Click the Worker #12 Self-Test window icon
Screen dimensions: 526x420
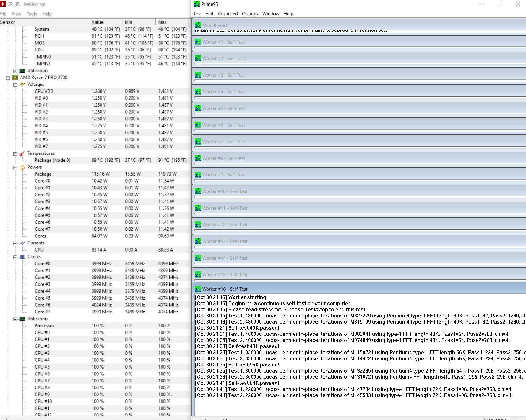point(198,225)
